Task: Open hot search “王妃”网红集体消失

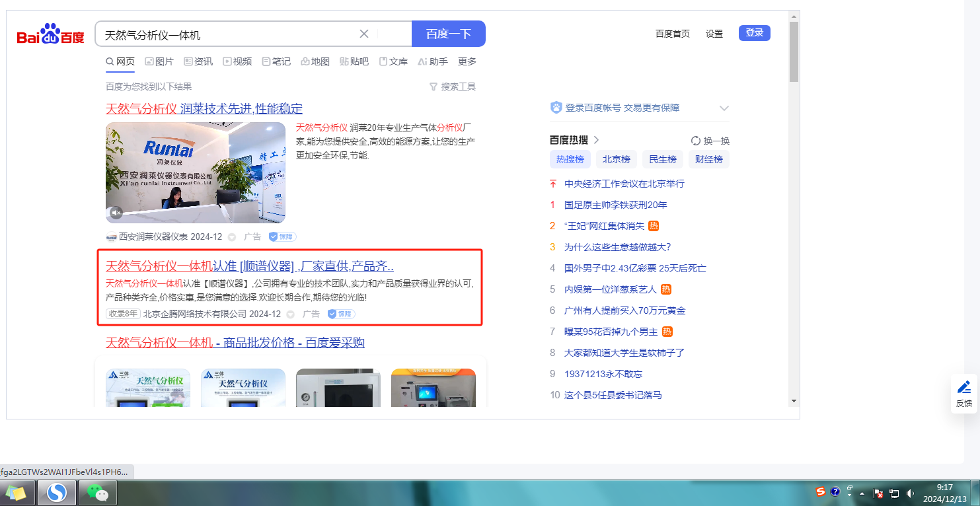Action: coord(604,226)
